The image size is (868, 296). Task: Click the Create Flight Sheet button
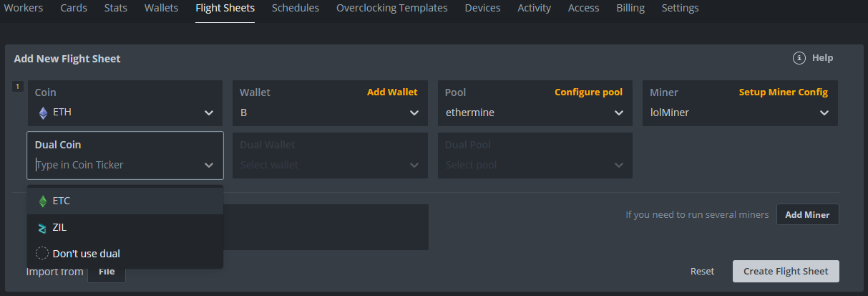point(786,271)
